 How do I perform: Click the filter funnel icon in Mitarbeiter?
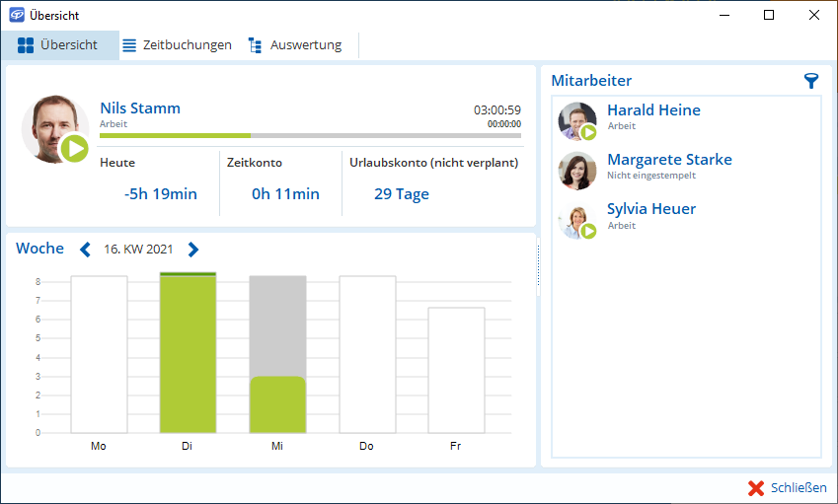811,81
